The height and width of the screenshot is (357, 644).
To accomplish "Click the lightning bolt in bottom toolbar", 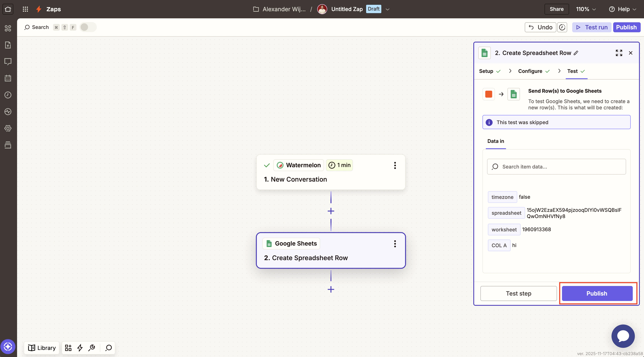I will click(80, 348).
